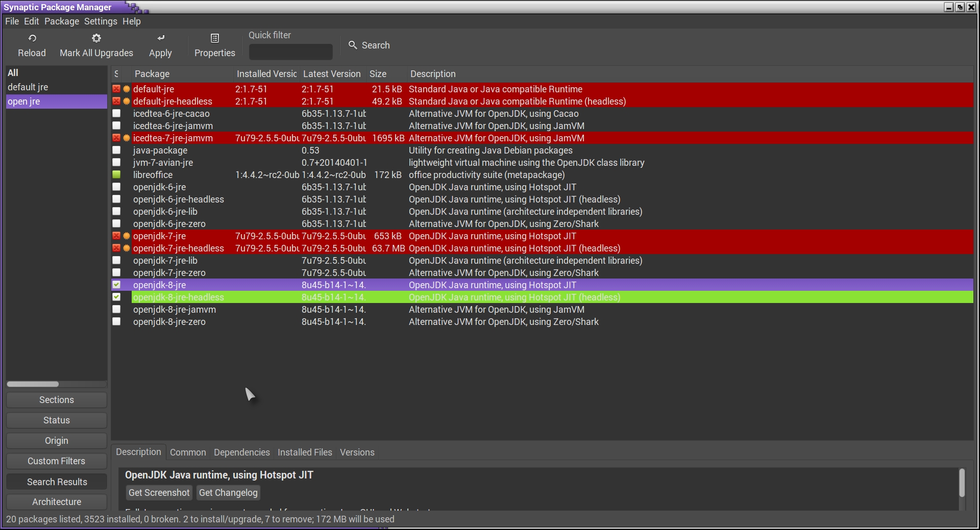Toggle the checkbox for openjdk-8-jre
This screenshot has width=980, height=530.
[116, 285]
